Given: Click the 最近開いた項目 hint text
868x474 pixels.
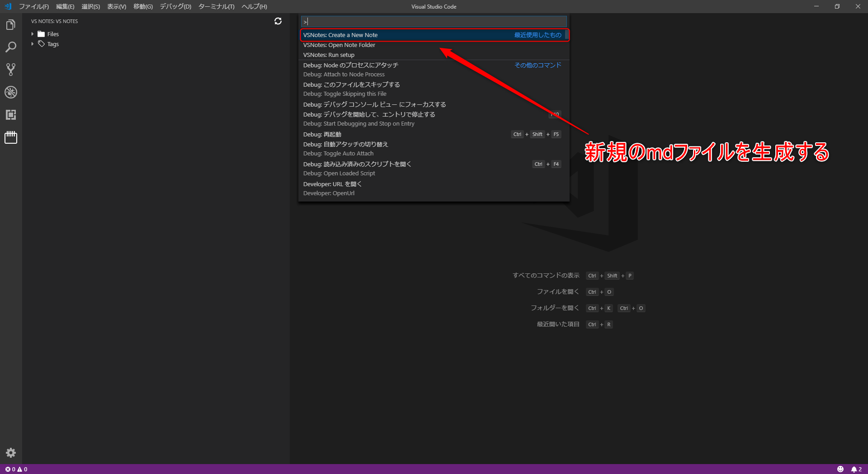Looking at the screenshot, I should pyautogui.click(x=558, y=324).
